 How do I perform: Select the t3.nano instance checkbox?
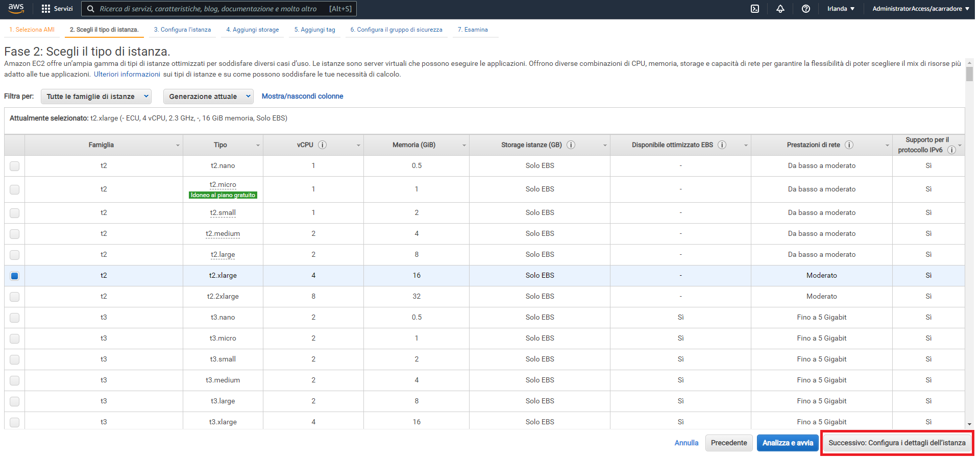[x=15, y=318]
